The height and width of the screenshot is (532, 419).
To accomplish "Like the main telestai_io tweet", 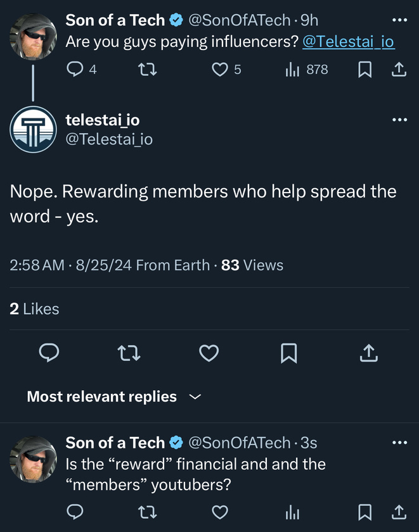I will (209, 353).
